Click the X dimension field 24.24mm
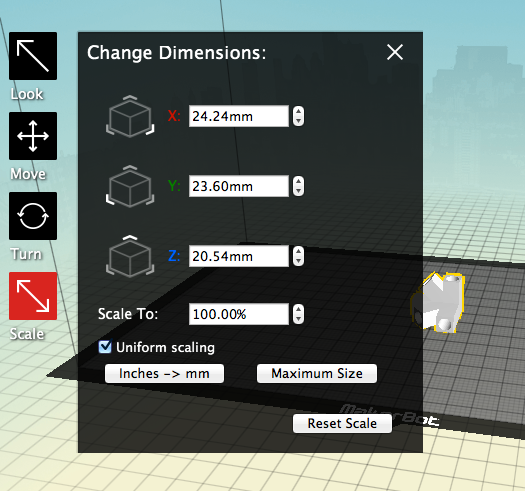This screenshot has width=525, height=491. point(239,116)
